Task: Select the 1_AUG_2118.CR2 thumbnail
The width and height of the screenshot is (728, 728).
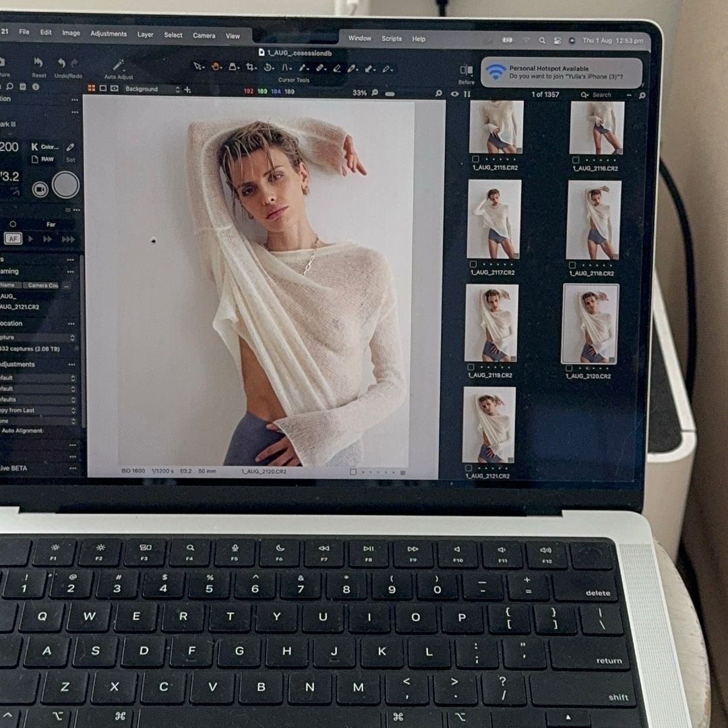Action: tap(593, 220)
